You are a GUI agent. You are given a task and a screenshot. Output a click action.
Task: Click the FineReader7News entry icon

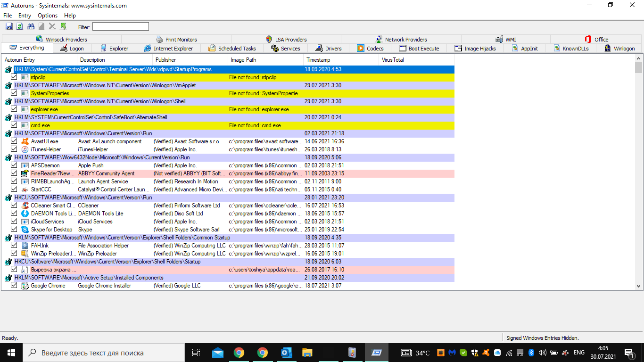[x=25, y=173]
